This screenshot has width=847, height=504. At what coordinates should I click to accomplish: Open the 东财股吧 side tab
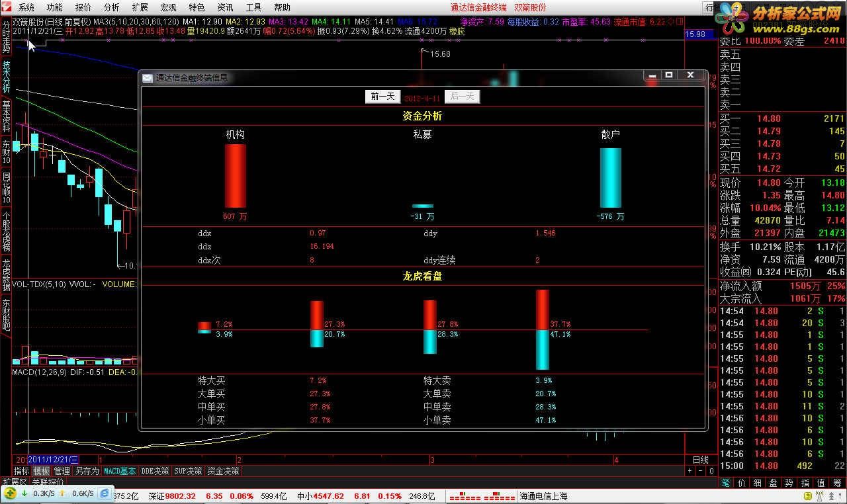[6, 314]
